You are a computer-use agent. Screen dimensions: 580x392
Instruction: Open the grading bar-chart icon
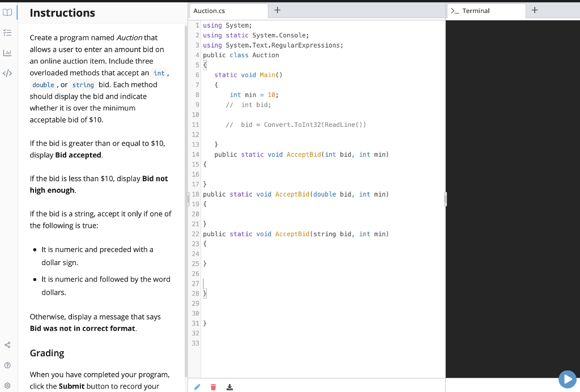(x=7, y=53)
